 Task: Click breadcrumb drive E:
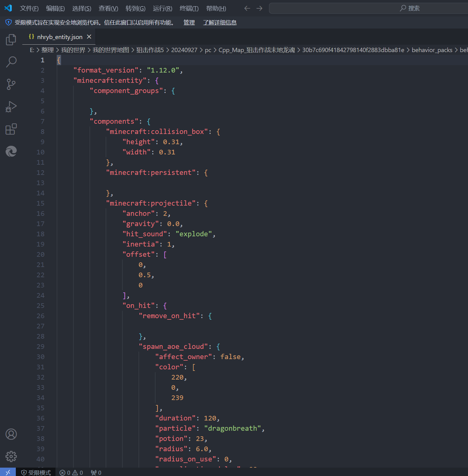tap(32, 50)
